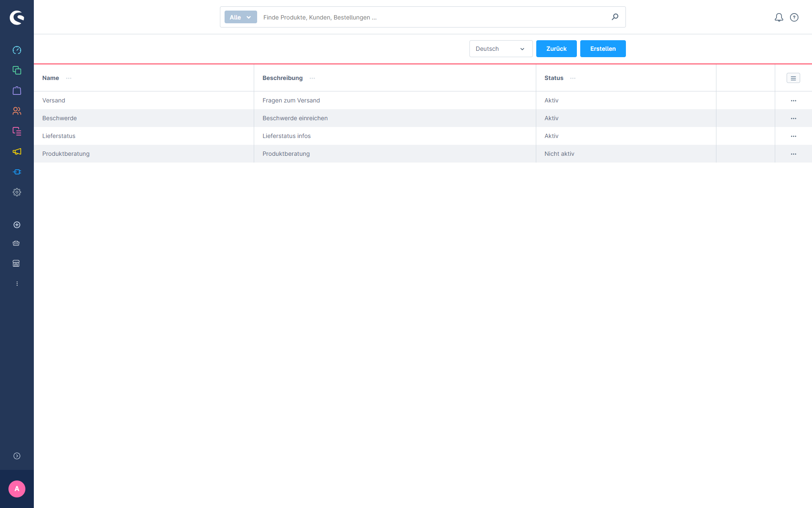
Task: Click the add sales channel plus icon
Action: pyautogui.click(x=17, y=225)
